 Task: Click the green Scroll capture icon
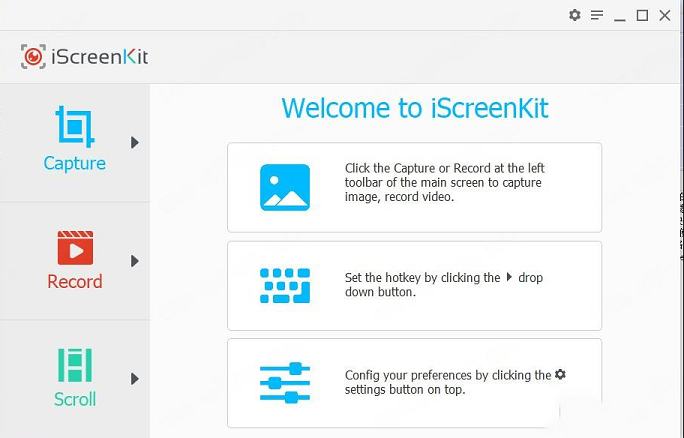(x=75, y=365)
